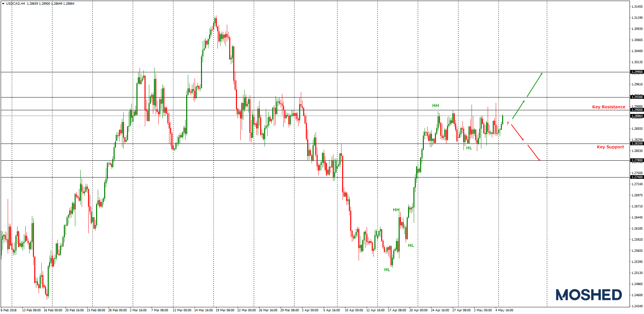Click the Key Support text label
Screen dimensions: 644x314
tap(610, 147)
